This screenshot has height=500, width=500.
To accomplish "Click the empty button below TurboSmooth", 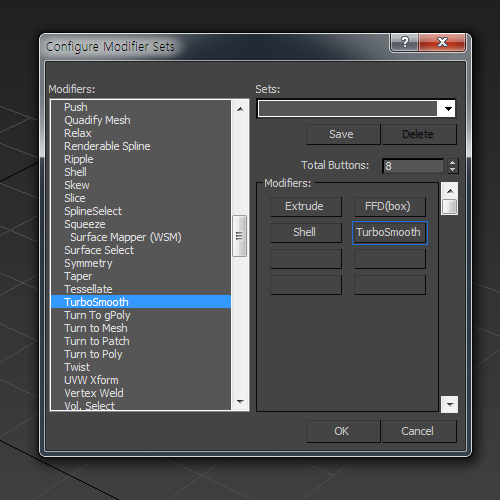I will click(389, 259).
